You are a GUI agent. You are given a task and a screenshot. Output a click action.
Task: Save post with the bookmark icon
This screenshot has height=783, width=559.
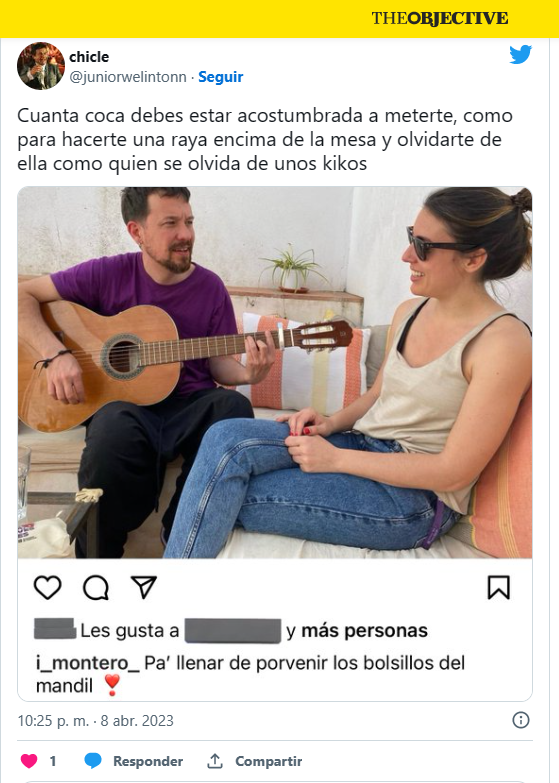(498, 587)
